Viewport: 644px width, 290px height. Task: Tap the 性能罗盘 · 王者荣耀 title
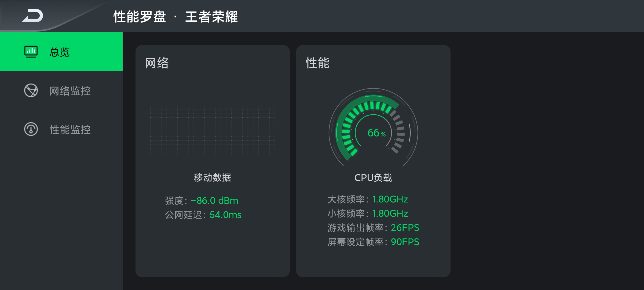click(x=175, y=17)
